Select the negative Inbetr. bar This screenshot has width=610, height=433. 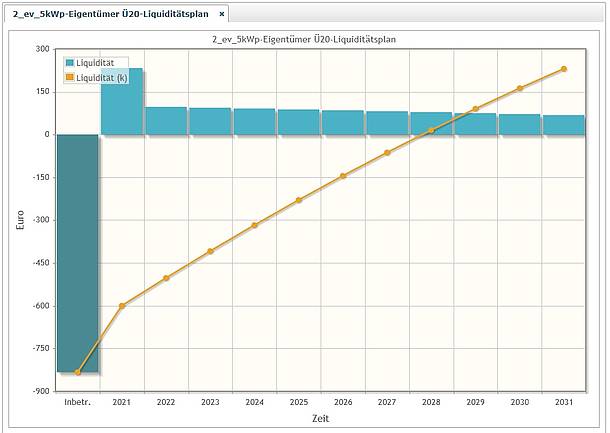(x=77, y=250)
